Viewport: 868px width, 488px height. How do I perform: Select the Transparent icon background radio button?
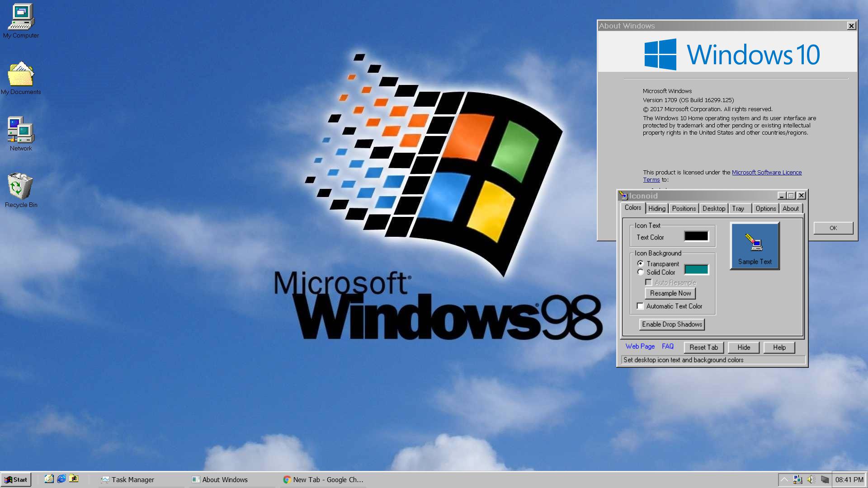point(640,263)
